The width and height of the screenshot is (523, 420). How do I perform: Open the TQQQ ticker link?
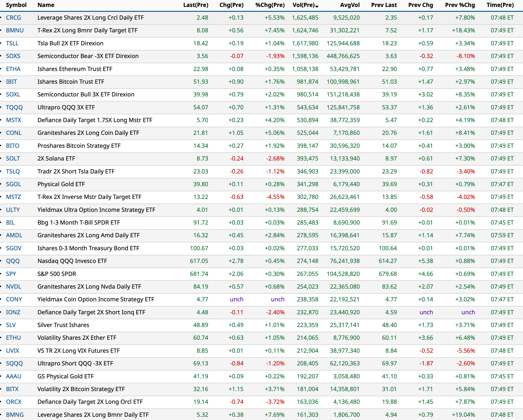[x=14, y=107]
